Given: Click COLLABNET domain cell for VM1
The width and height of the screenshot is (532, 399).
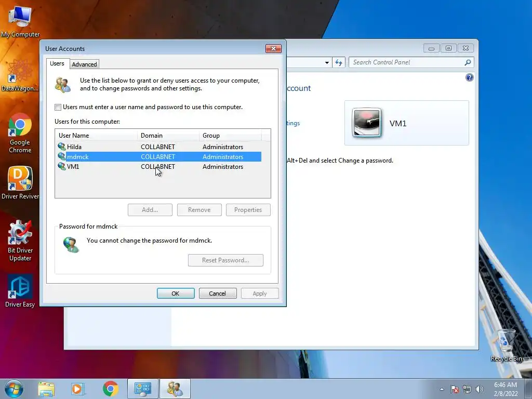Looking at the screenshot, I should point(158,167).
